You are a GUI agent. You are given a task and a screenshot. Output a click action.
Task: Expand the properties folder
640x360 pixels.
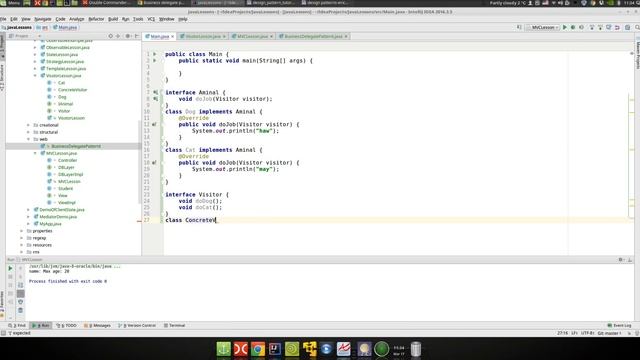pos(22,231)
